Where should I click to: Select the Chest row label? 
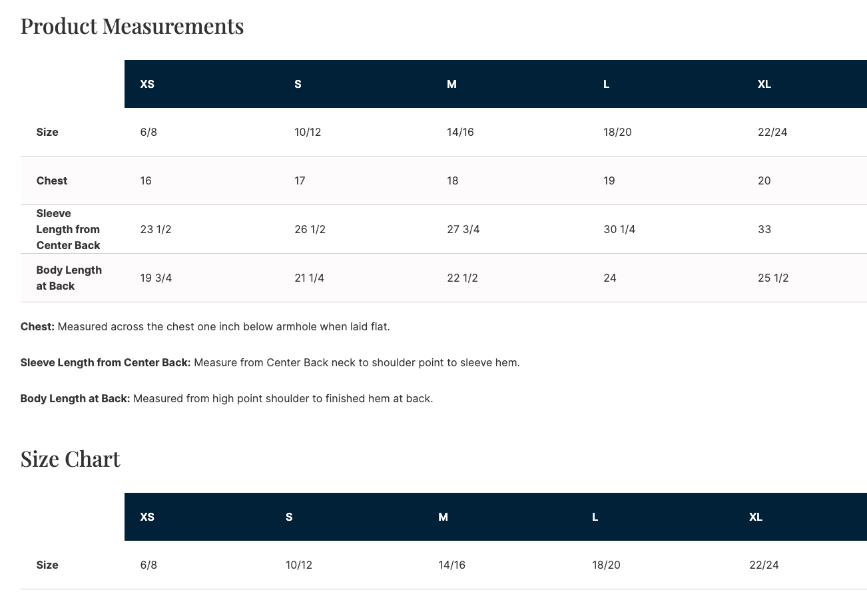pyautogui.click(x=52, y=180)
